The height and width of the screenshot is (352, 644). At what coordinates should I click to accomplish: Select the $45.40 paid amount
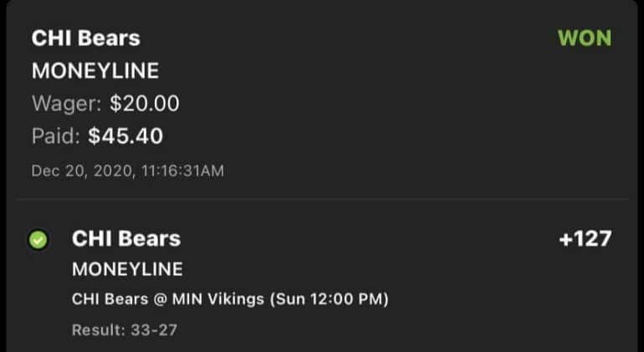[x=125, y=136]
